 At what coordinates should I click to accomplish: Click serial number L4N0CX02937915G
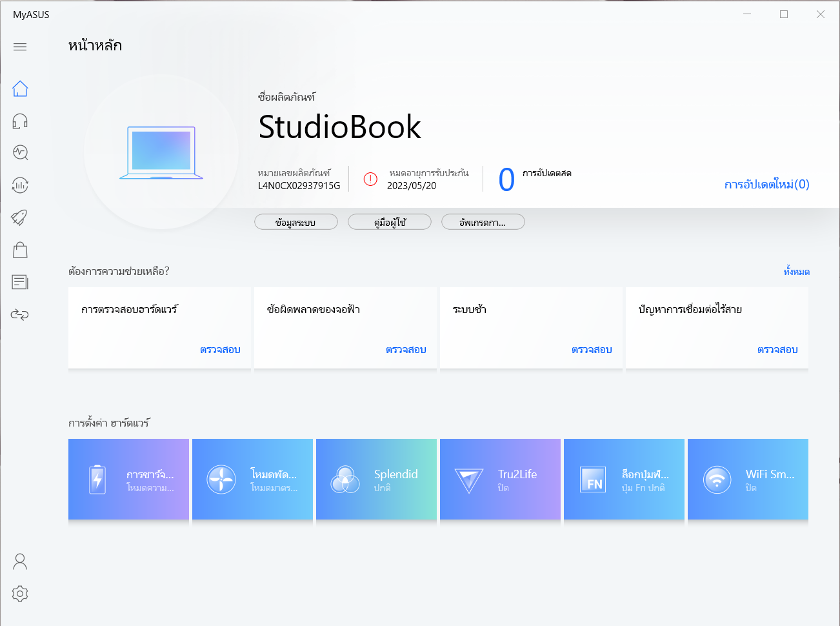click(299, 186)
